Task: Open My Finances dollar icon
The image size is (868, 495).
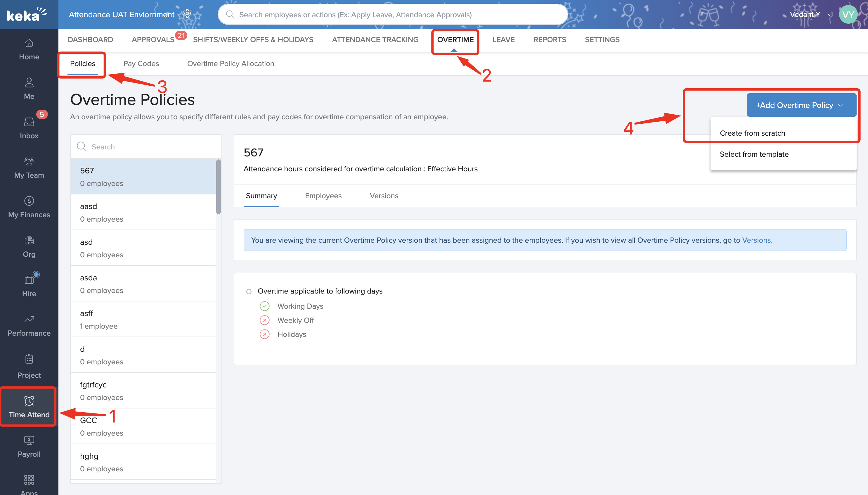Action: (x=29, y=201)
